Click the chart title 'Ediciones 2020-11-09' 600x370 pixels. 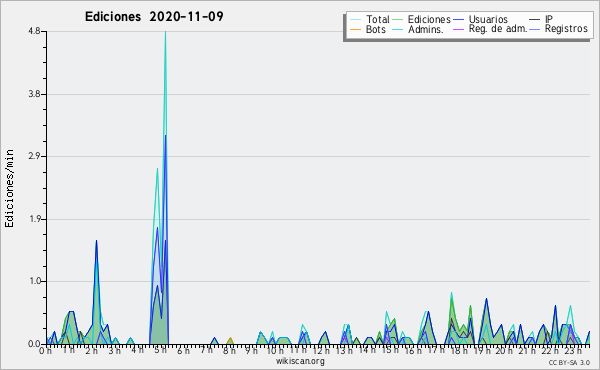(154, 17)
